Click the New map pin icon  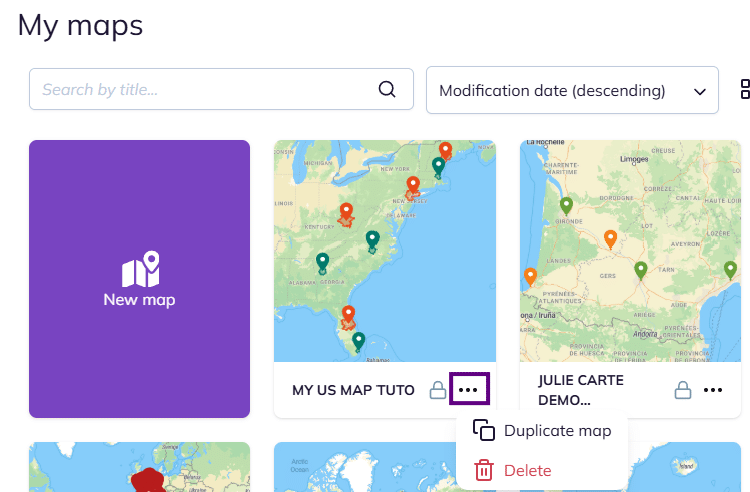click(140, 268)
